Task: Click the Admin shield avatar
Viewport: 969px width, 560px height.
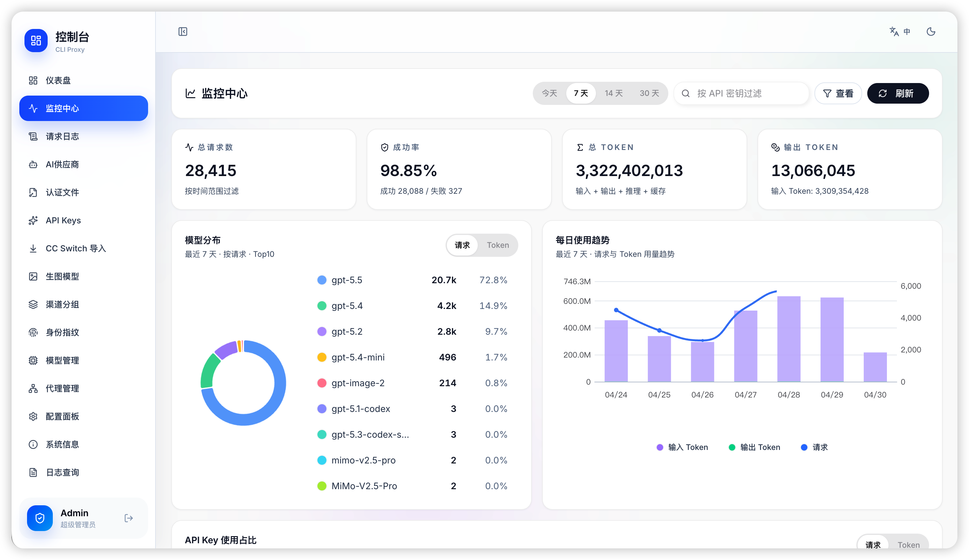Action: pos(40,518)
